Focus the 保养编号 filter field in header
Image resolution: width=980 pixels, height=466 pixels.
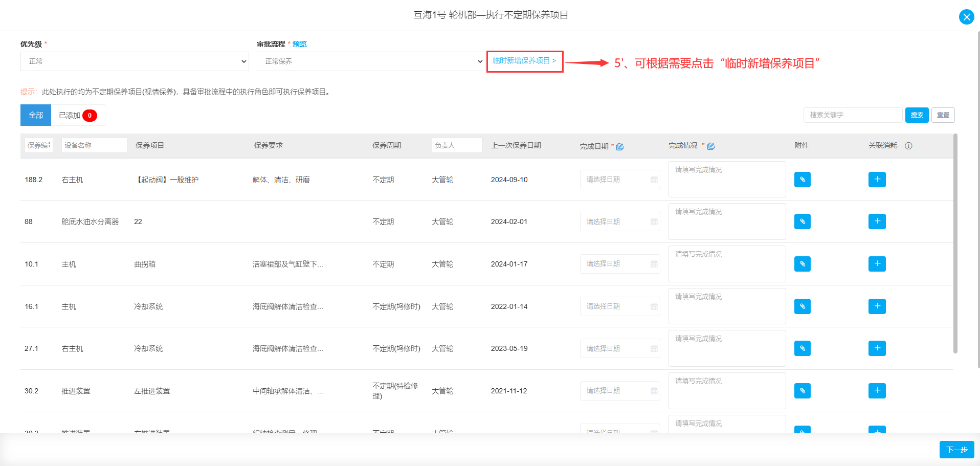[x=39, y=145]
